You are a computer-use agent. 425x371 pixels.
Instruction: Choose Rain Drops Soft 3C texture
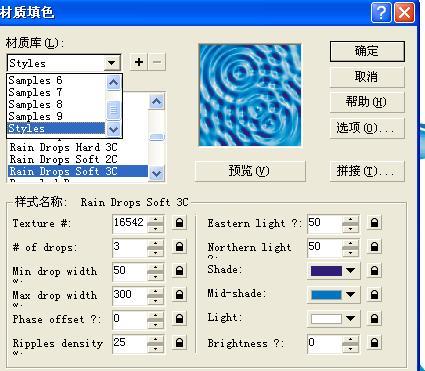tap(78, 171)
